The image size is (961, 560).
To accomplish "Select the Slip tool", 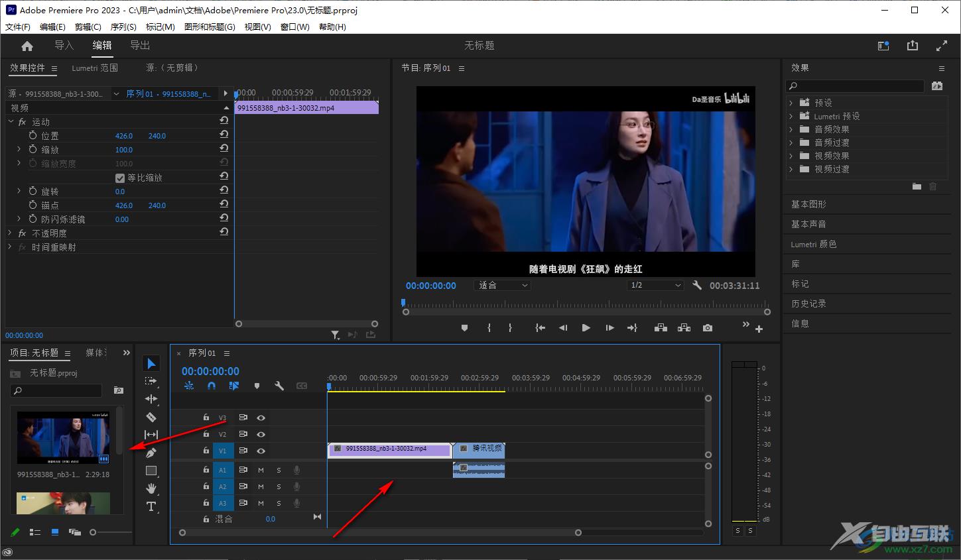I will (151, 435).
